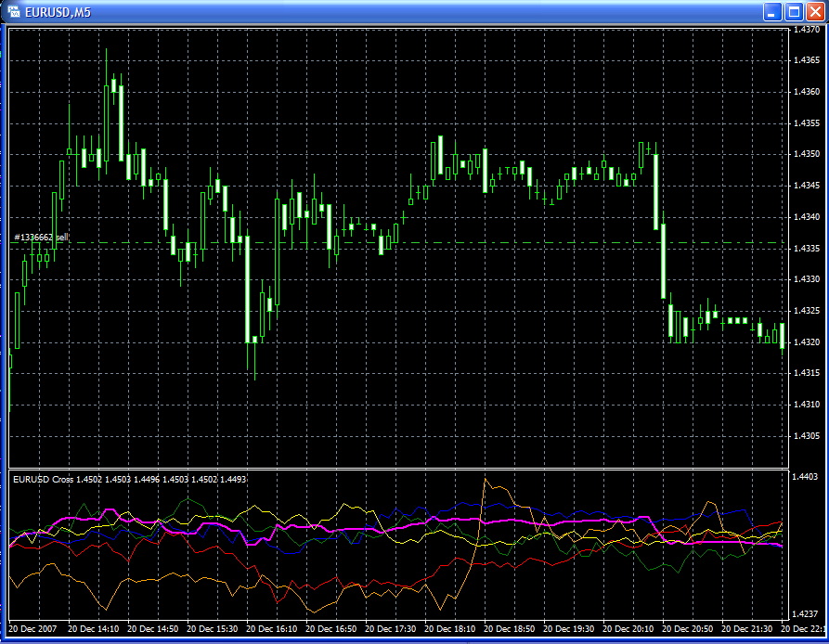Click the 20 Dec 16:50 time label
829x644 pixels.
click(x=331, y=628)
